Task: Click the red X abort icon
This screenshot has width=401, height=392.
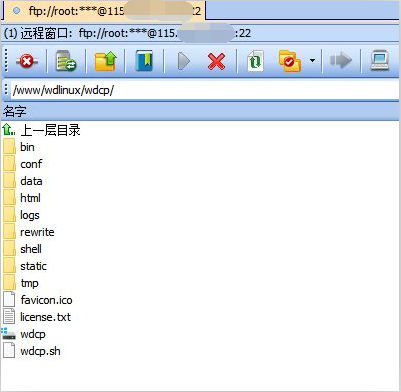Action: point(216,61)
